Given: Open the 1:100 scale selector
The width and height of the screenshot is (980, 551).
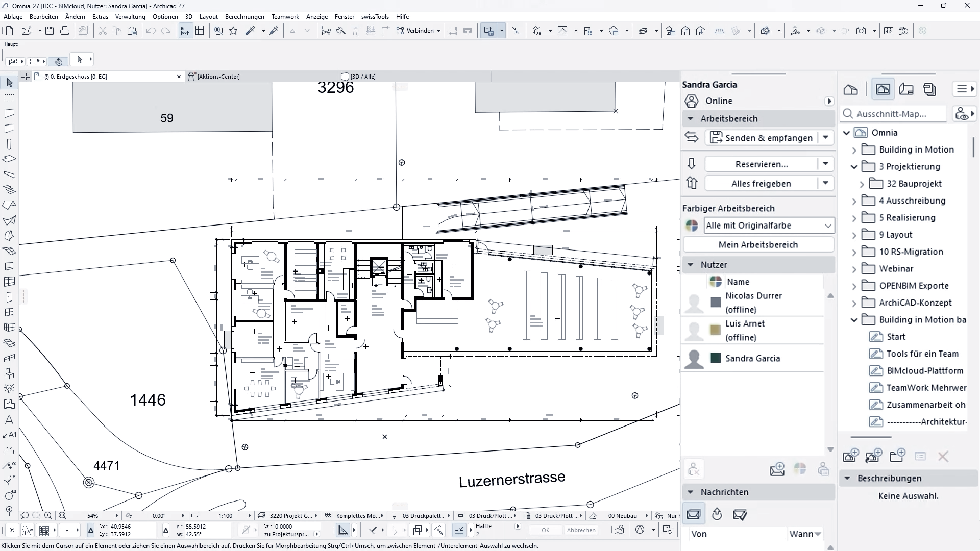Looking at the screenshot, I should point(225,516).
